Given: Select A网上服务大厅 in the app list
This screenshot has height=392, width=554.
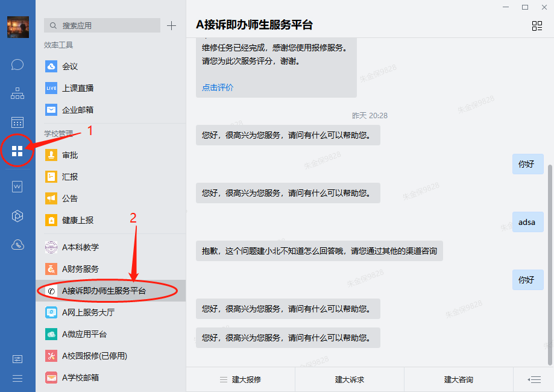Looking at the screenshot, I should tap(87, 312).
